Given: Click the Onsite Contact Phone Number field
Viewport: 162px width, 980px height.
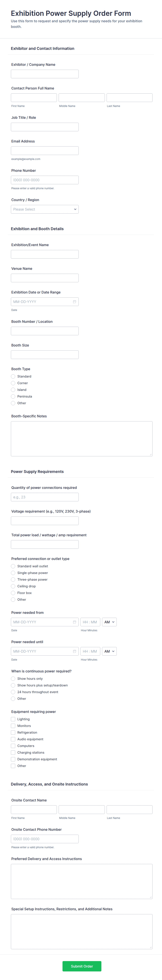Looking at the screenshot, I should coord(45,839).
